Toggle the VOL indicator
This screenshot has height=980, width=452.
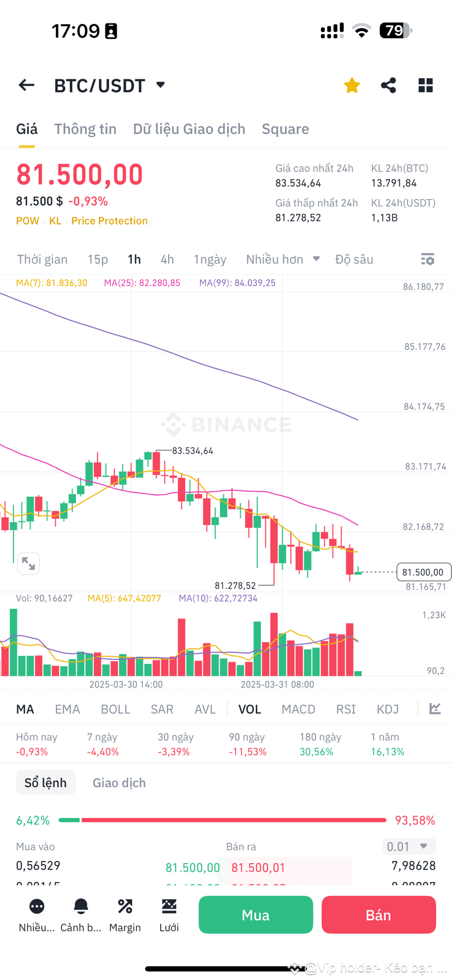pos(249,708)
